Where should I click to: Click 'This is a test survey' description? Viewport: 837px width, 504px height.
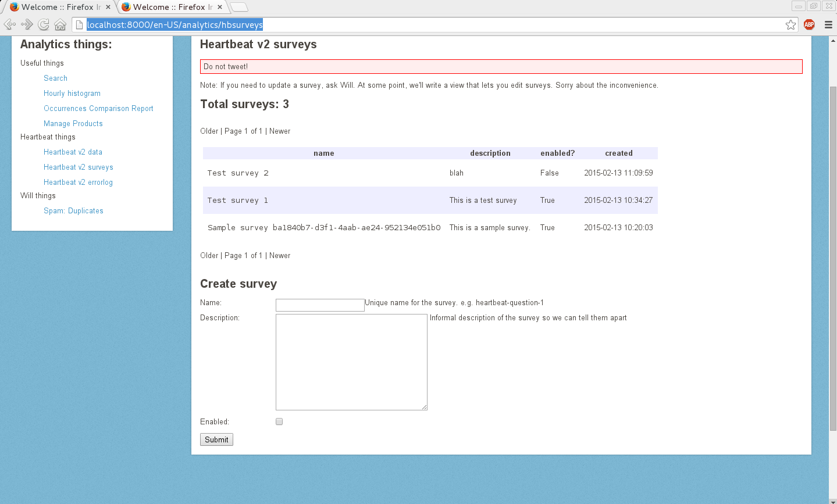click(x=483, y=201)
